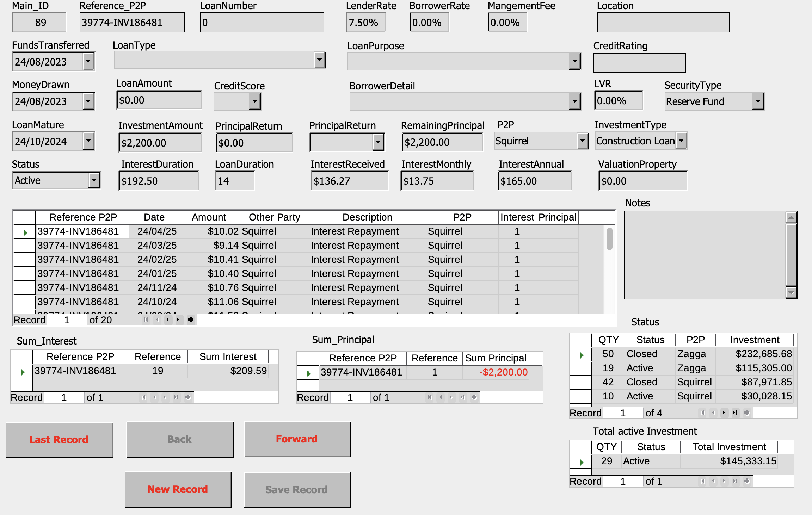This screenshot has height=515, width=812.
Task: Add new record in transactions navigator
Action: 191,320
